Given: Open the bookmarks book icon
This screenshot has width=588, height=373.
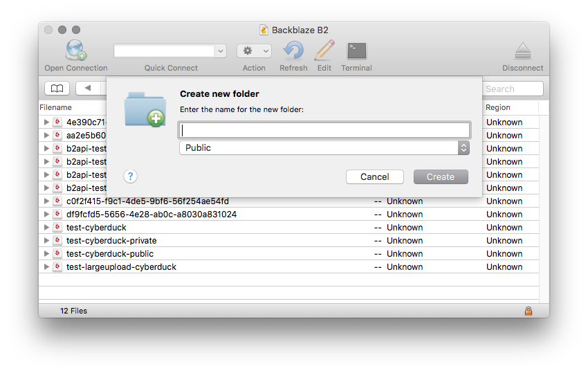Looking at the screenshot, I should click(x=57, y=88).
